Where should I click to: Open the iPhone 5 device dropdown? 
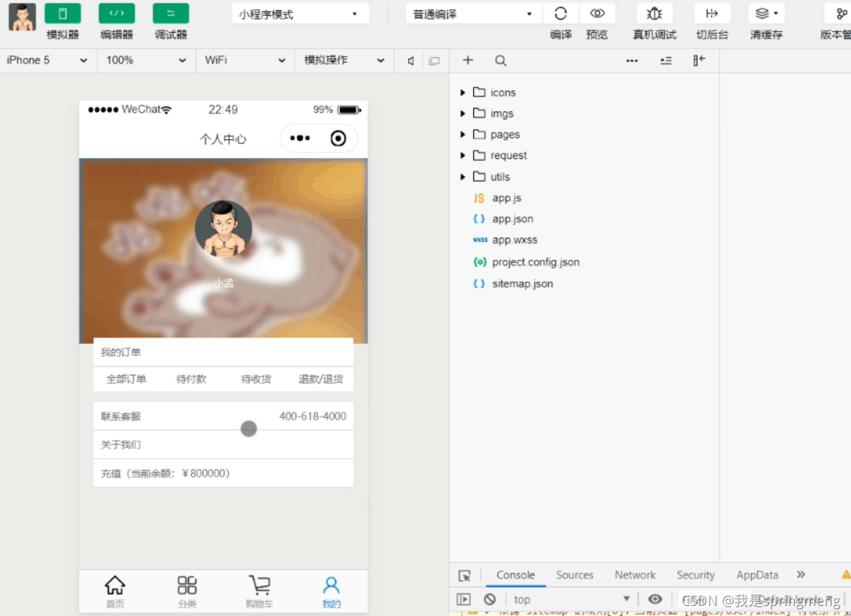[47, 61]
